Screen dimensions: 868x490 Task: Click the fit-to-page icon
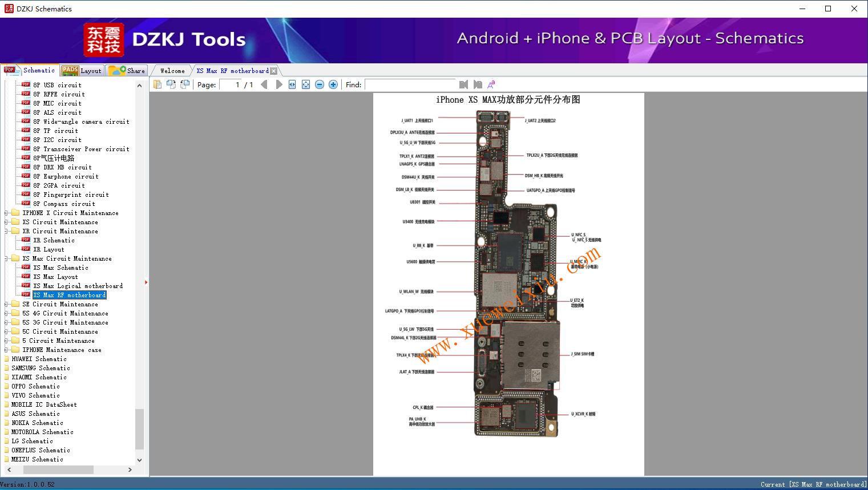pos(305,84)
